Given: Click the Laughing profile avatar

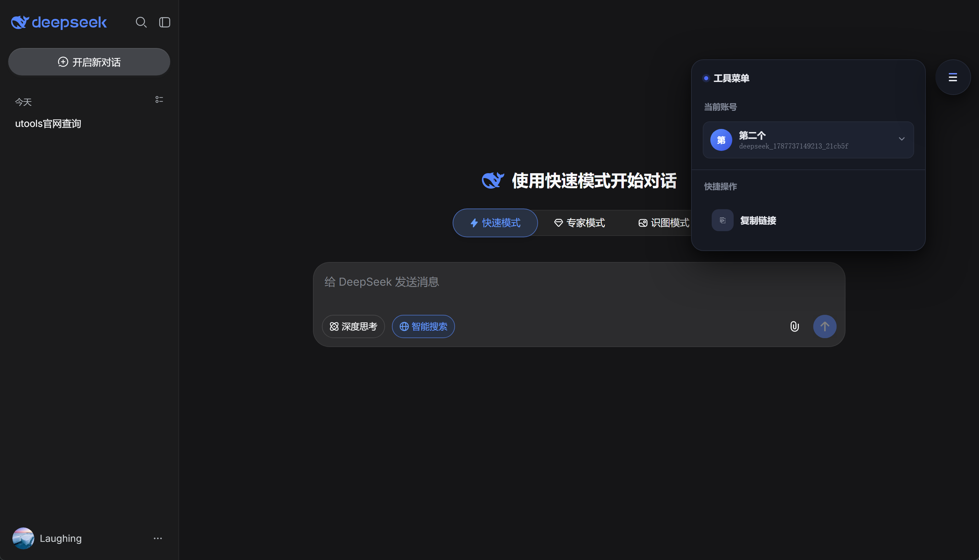Looking at the screenshot, I should pos(23,538).
